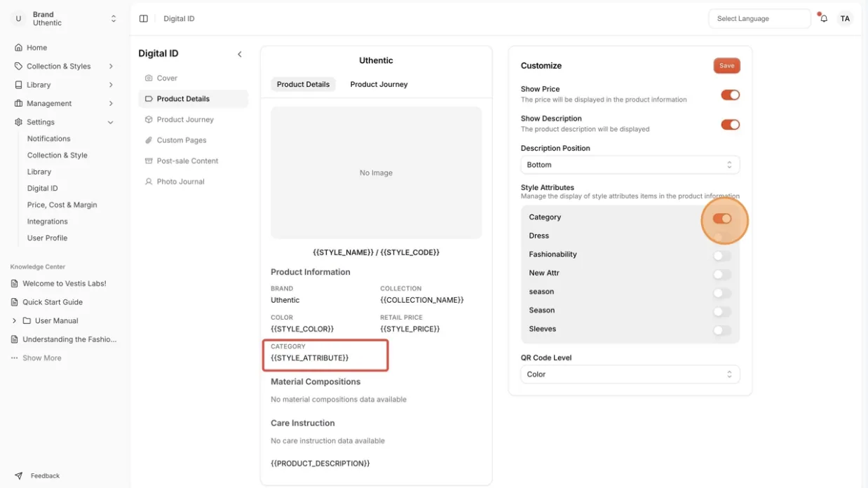The image size is (868, 488).
Task: Click the Feedback paper plane icon
Action: pos(19,475)
